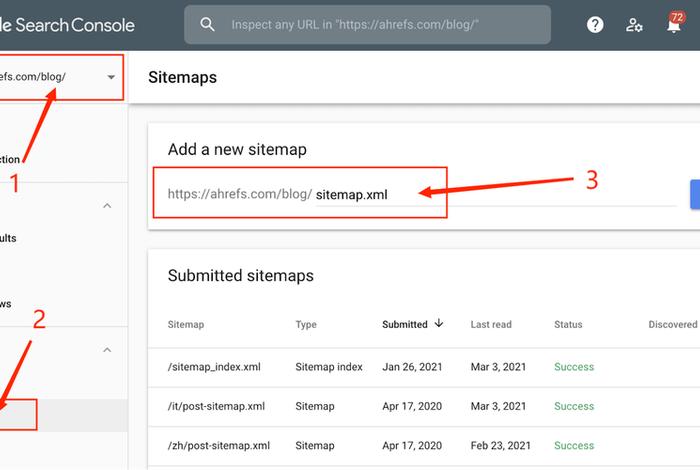Click Success status for /sitemap_index.xml
The image size is (700, 470).
point(574,367)
